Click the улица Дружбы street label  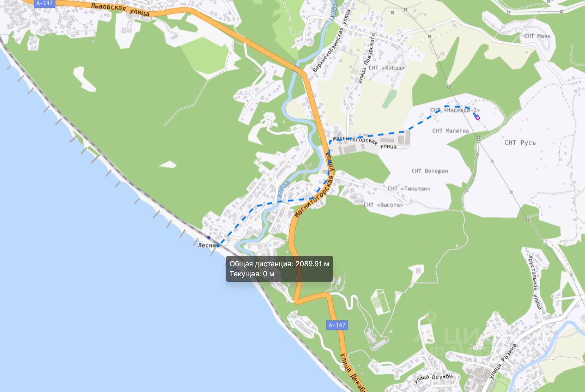[x=433, y=378]
